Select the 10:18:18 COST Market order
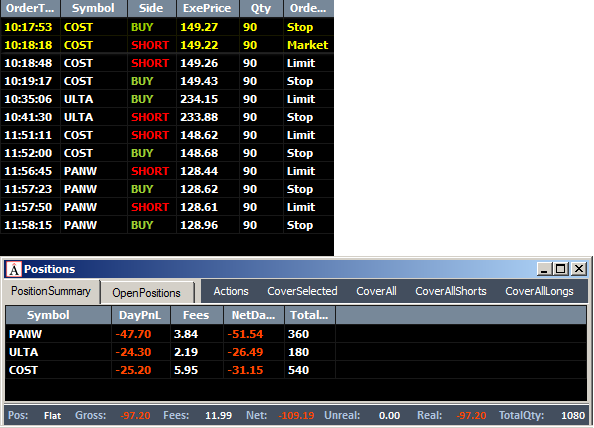 [167, 45]
